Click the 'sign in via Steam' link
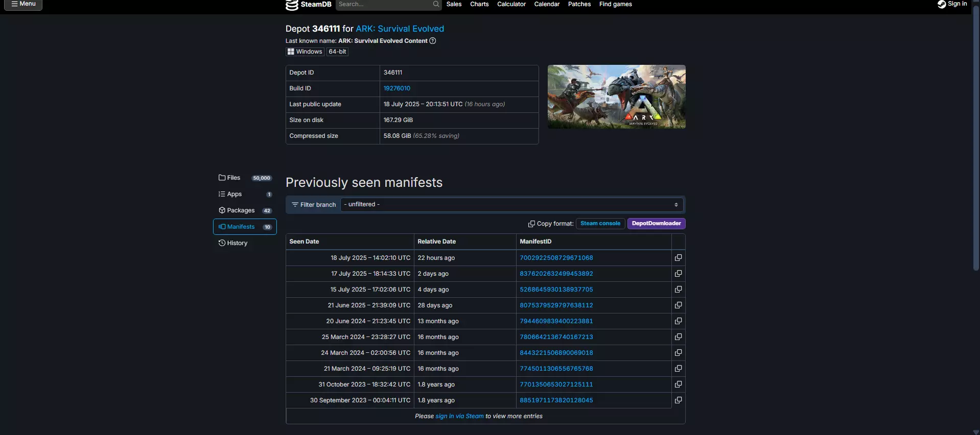The height and width of the screenshot is (435, 980). point(459,416)
